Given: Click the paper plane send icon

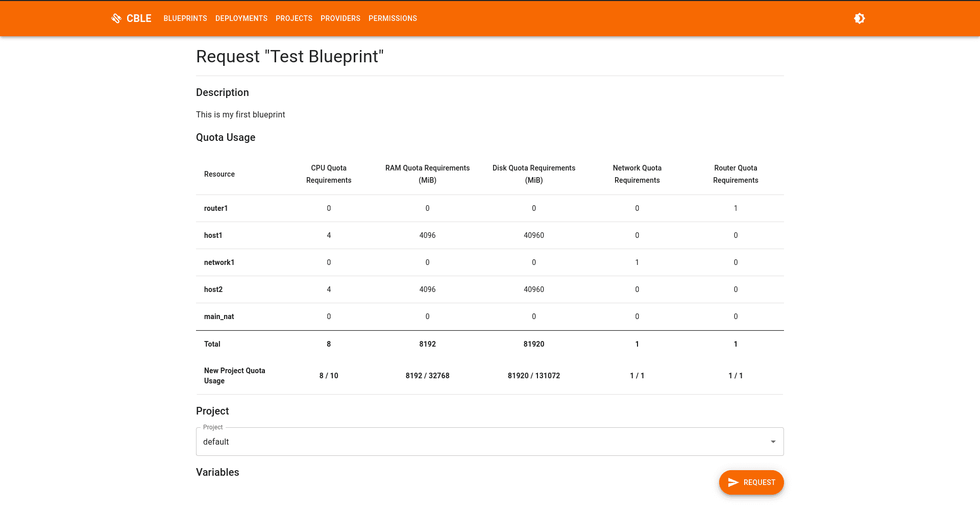Looking at the screenshot, I should coord(733,482).
